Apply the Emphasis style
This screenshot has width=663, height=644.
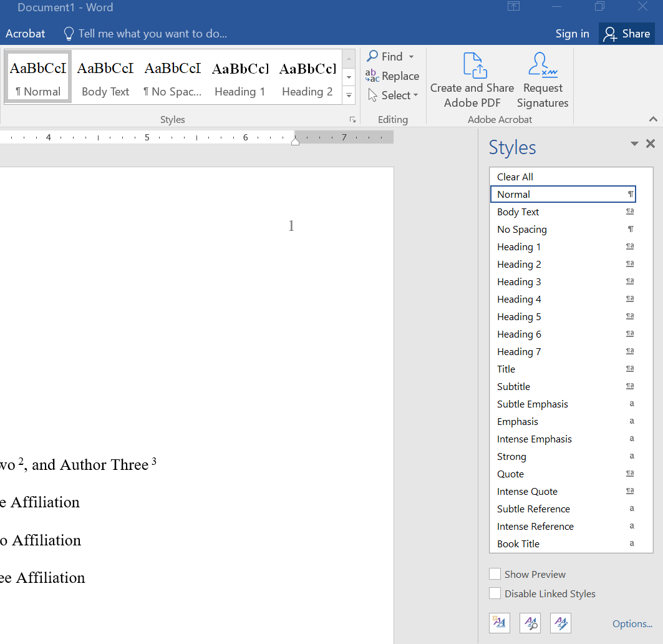[x=563, y=421]
